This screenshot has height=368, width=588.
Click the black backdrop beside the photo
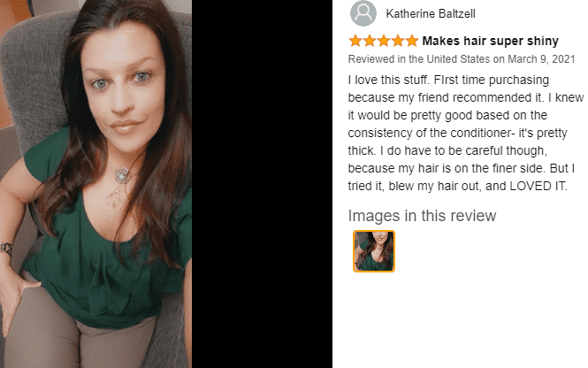[x=262, y=184]
